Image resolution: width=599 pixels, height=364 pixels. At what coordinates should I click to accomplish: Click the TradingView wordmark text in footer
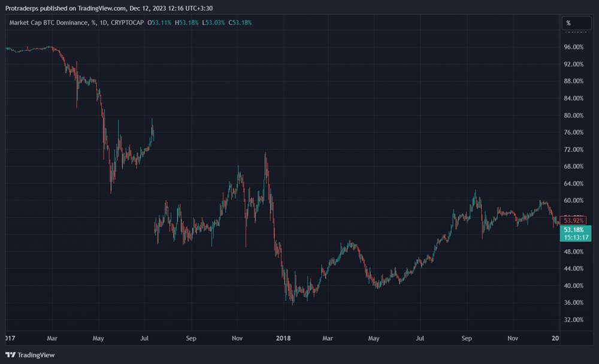36,355
